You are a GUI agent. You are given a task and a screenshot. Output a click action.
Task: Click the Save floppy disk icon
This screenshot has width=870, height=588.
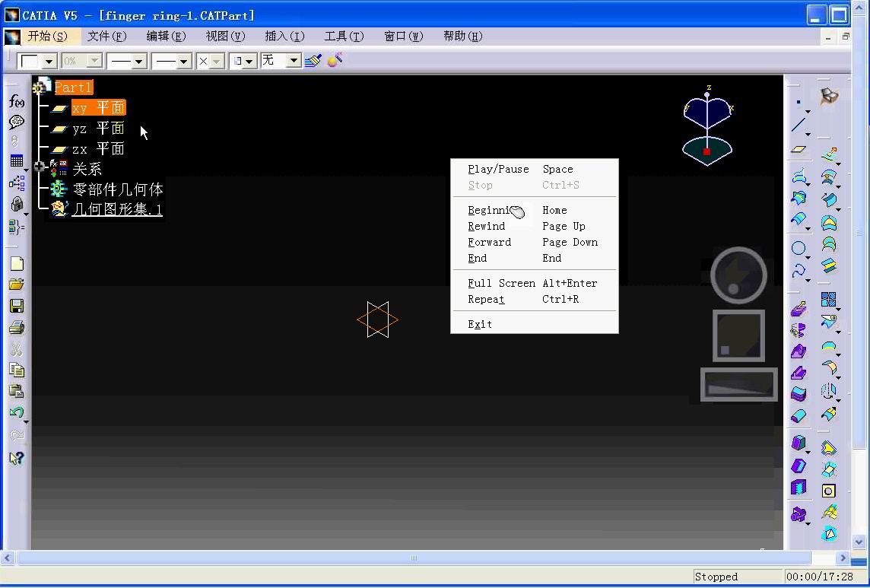tap(16, 306)
